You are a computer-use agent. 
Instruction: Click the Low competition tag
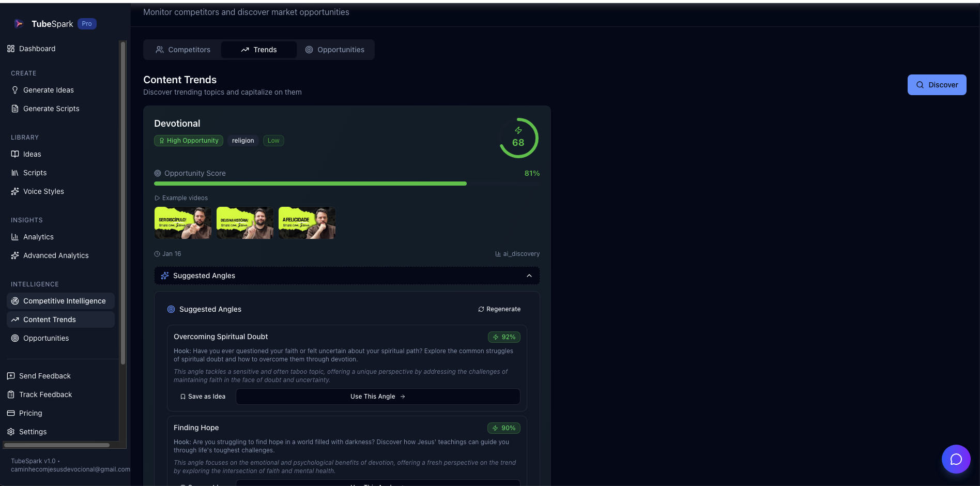coord(273,141)
